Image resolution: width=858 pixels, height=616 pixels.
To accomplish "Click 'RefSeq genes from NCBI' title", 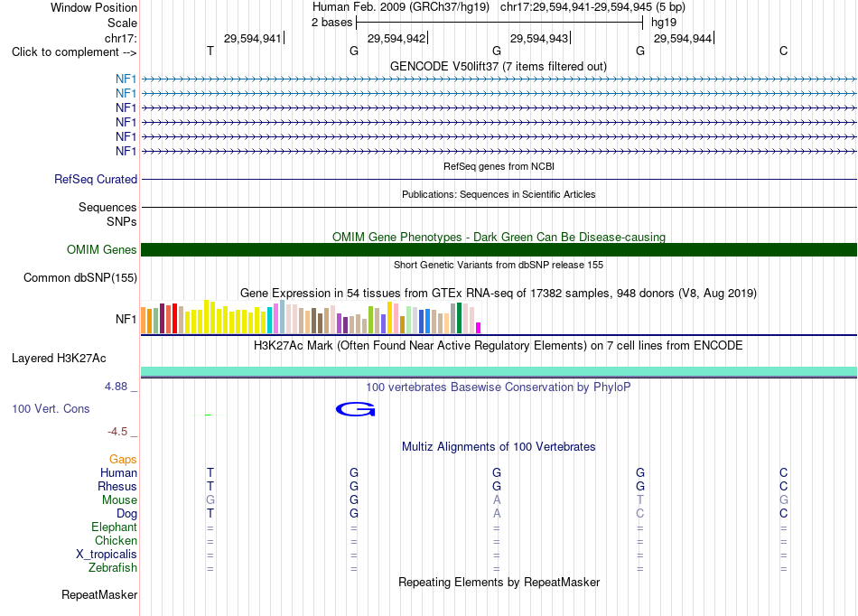I will point(499,166).
